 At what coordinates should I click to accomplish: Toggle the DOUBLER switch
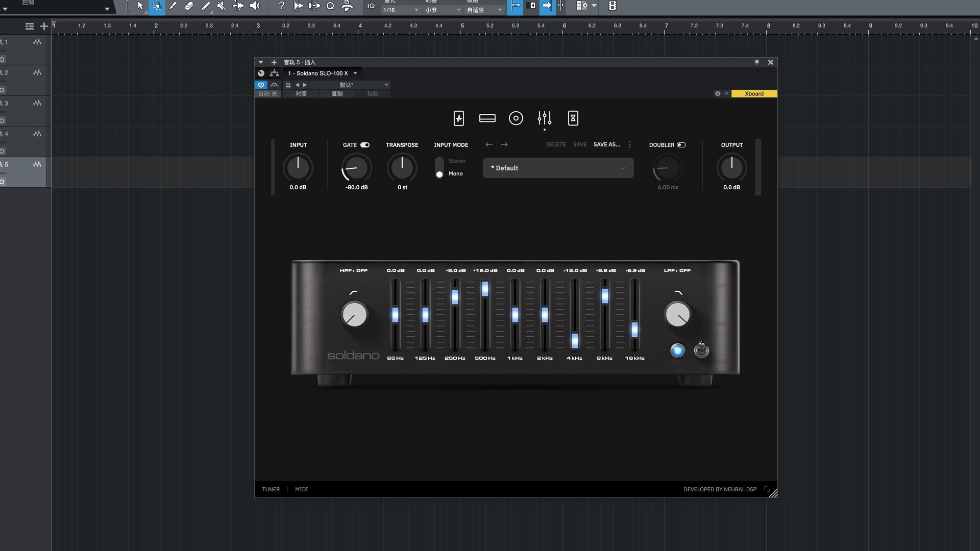click(681, 145)
